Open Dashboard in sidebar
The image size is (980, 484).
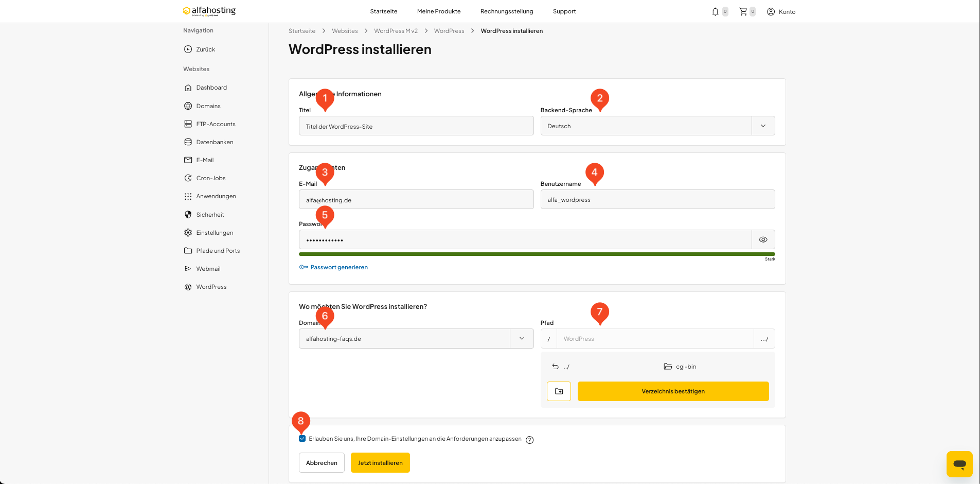[x=211, y=88]
